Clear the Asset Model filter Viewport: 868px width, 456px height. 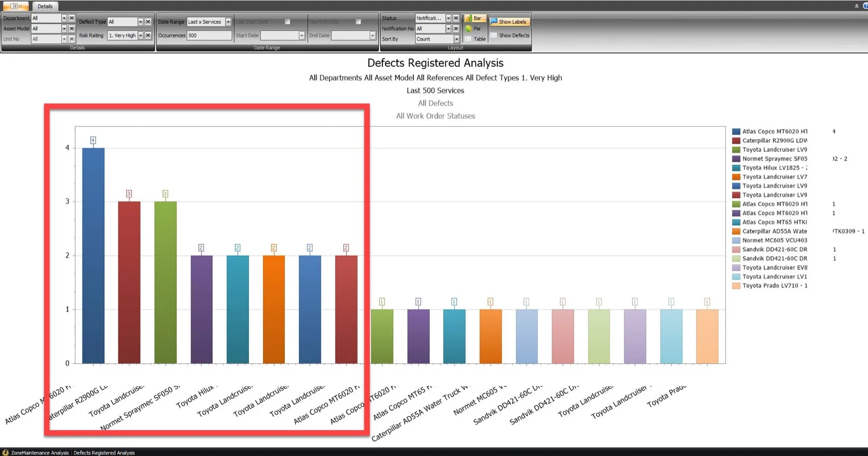click(72, 28)
